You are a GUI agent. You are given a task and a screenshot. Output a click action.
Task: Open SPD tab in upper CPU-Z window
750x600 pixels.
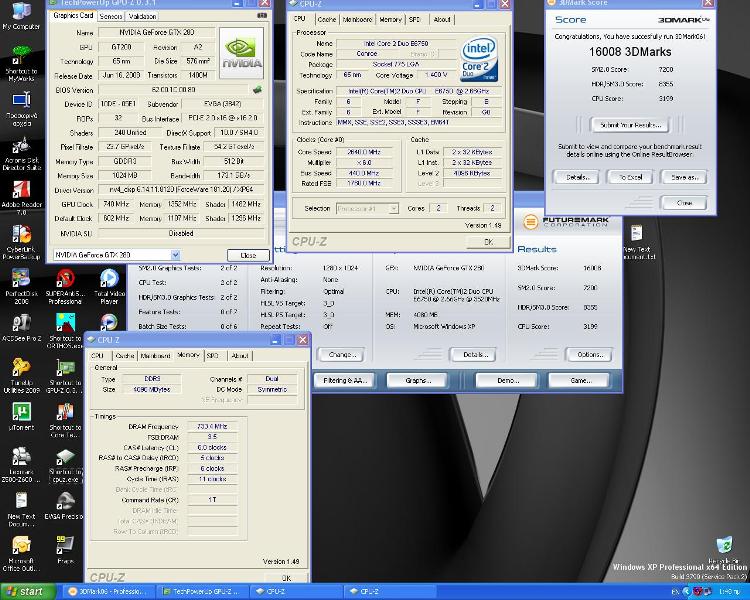click(415, 19)
